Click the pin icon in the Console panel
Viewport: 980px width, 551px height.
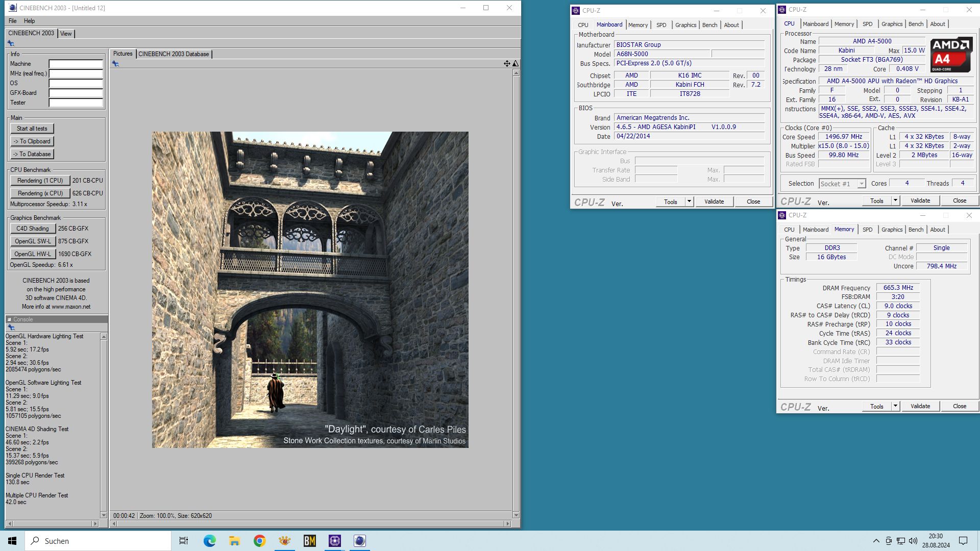(x=11, y=328)
